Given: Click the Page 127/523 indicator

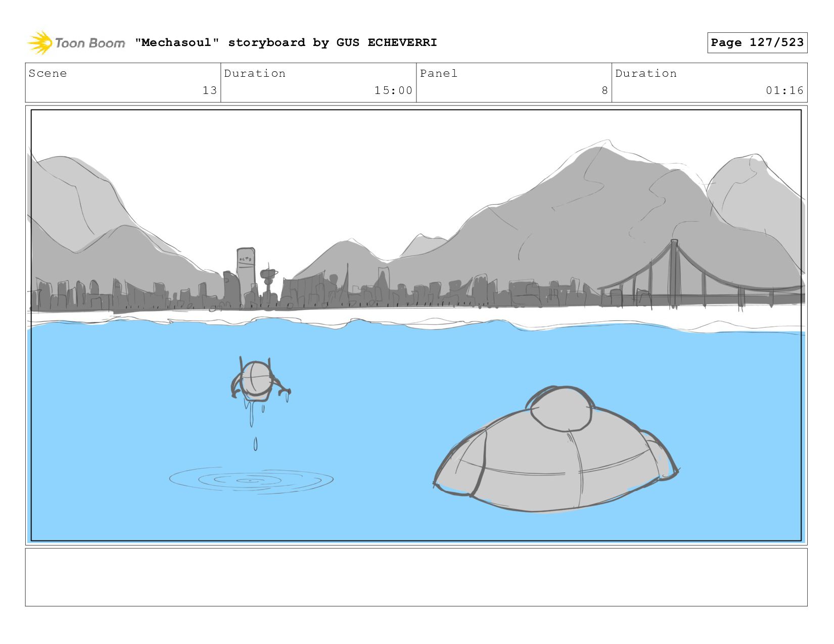Looking at the screenshot, I should coord(757,42).
